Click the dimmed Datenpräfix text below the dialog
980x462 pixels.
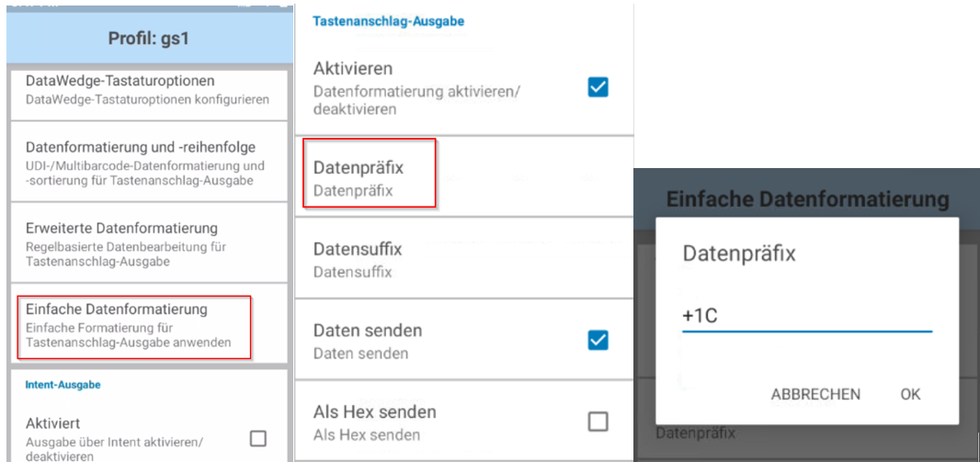coord(693,432)
